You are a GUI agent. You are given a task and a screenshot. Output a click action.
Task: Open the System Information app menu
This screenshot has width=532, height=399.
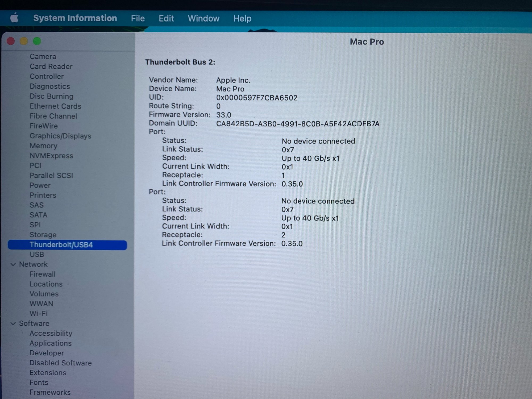(75, 18)
